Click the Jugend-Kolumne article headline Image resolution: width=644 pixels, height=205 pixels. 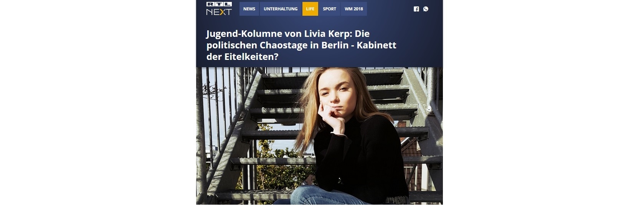[x=301, y=45]
